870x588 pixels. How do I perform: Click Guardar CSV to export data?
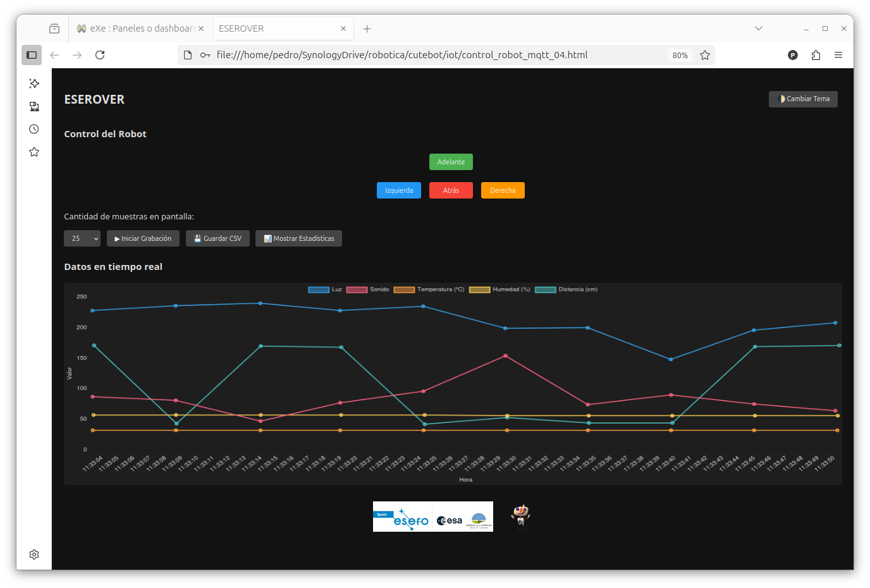[217, 238]
